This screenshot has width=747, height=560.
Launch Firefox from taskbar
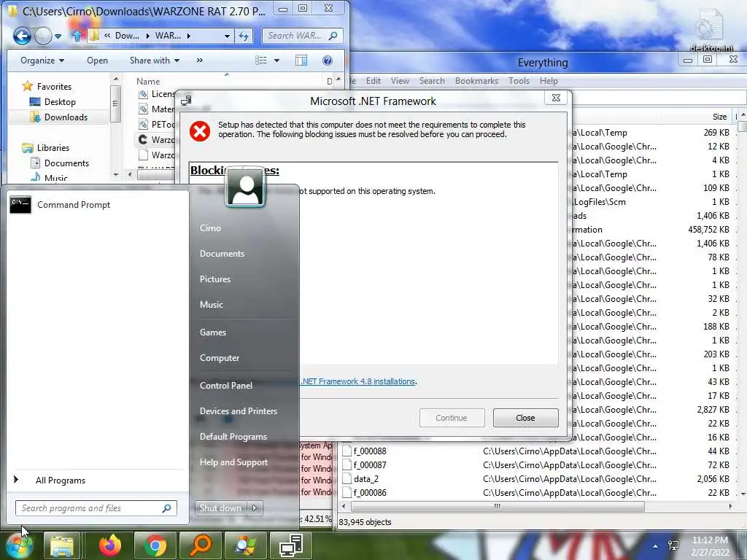110,545
